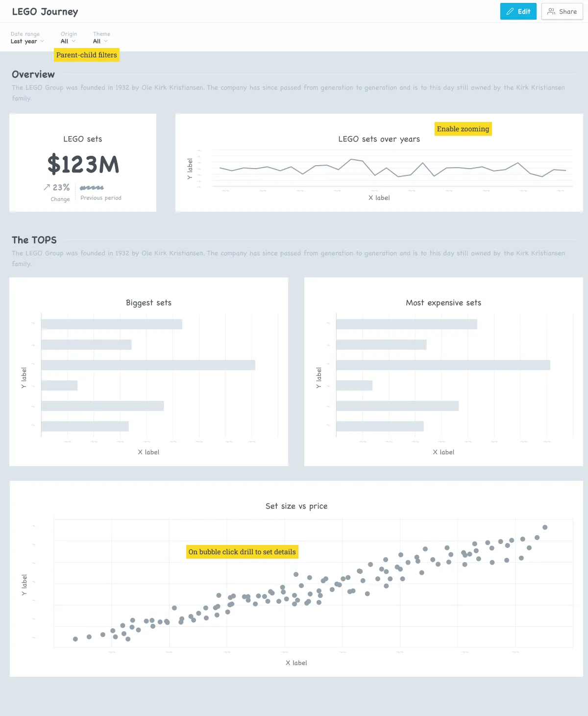Click the LEGO Journey dashboard title
This screenshot has width=588, height=716.
pos(45,11)
